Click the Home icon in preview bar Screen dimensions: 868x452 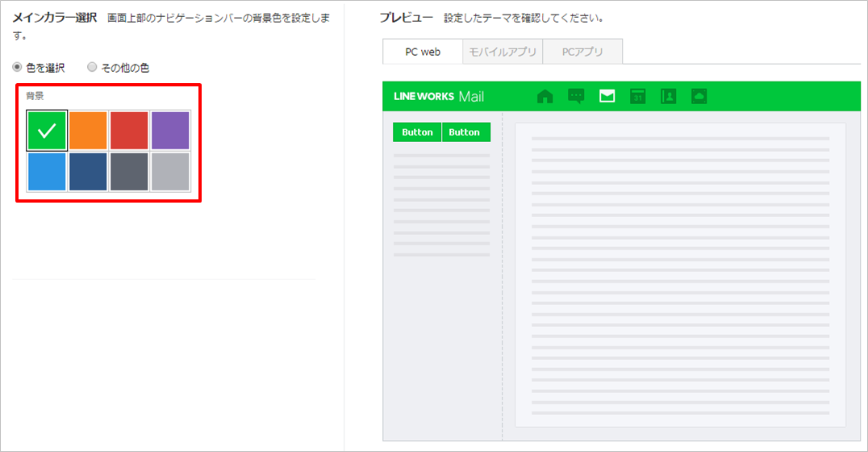pos(545,97)
